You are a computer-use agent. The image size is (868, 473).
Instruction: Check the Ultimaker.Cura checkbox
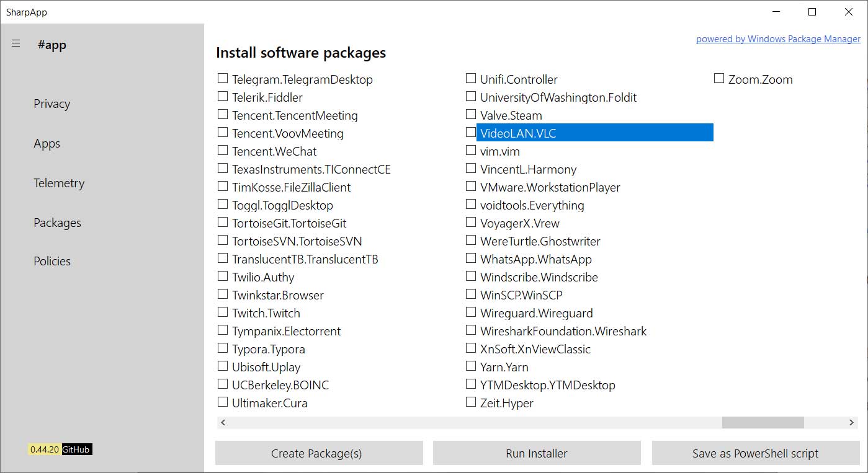[223, 402]
